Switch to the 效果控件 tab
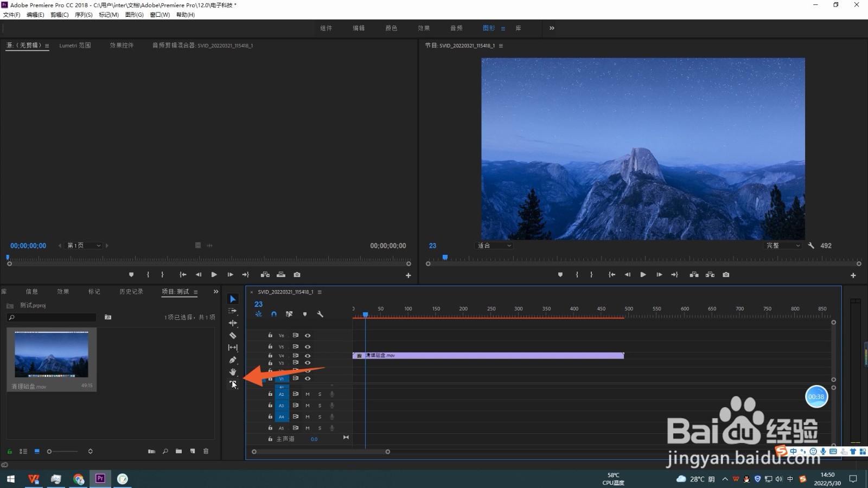This screenshot has width=868, height=488. pos(122,46)
